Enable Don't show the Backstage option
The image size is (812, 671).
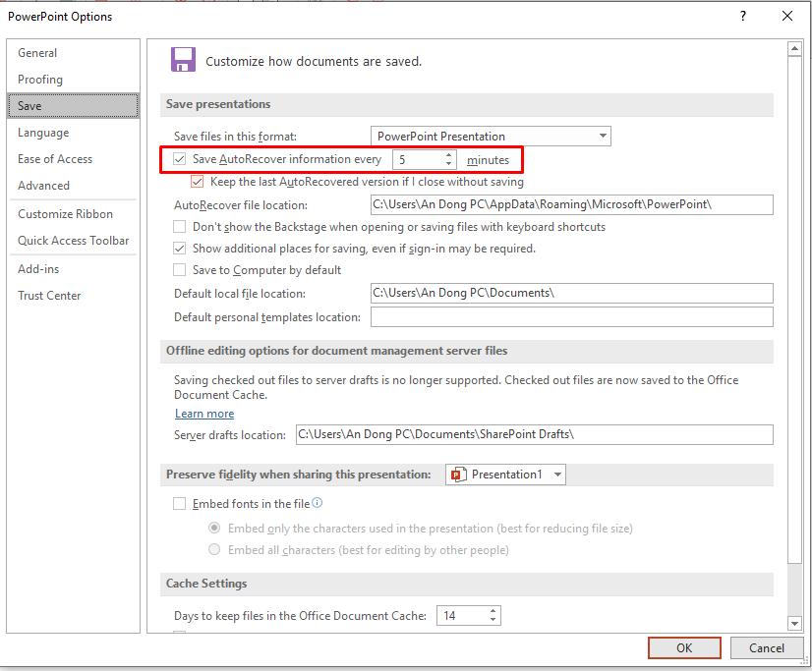click(180, 227)
